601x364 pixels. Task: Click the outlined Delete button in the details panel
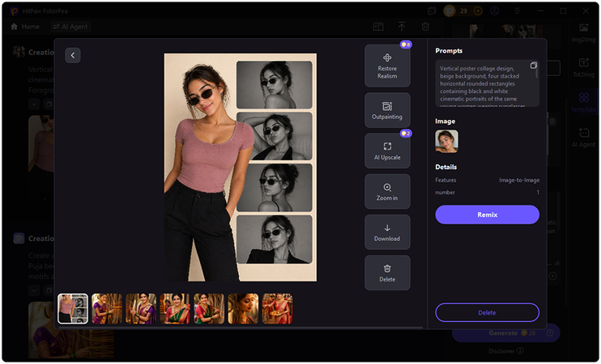[487, 313]
